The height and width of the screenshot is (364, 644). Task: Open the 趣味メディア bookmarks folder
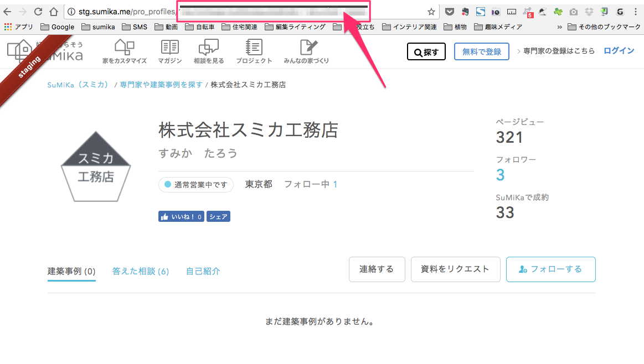(498, 27)
